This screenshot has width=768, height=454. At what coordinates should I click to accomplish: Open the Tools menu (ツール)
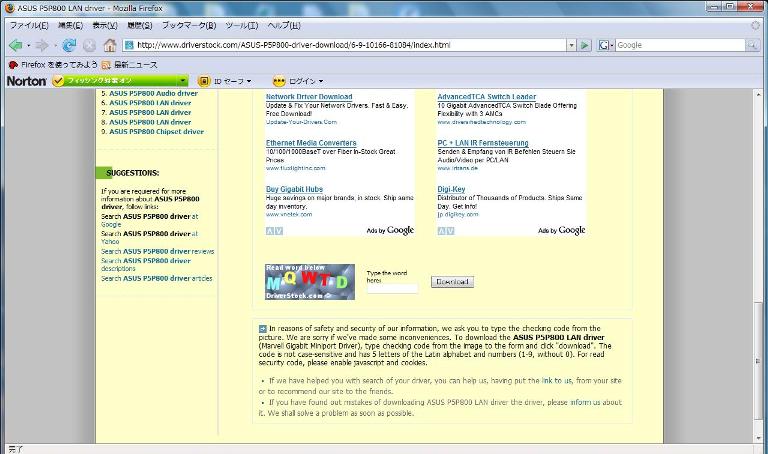pyautogui.click(x=241, y=25)
